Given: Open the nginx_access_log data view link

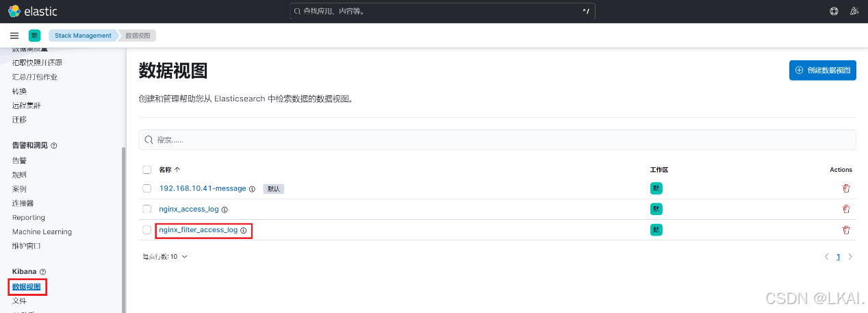Looking at the screenshot, I should click(x=189, y=210).
